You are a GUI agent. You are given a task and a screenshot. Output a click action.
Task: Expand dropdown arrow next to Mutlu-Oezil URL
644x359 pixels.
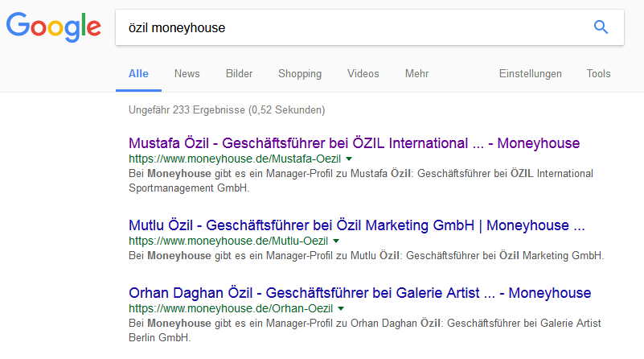[x=336, y=241]
